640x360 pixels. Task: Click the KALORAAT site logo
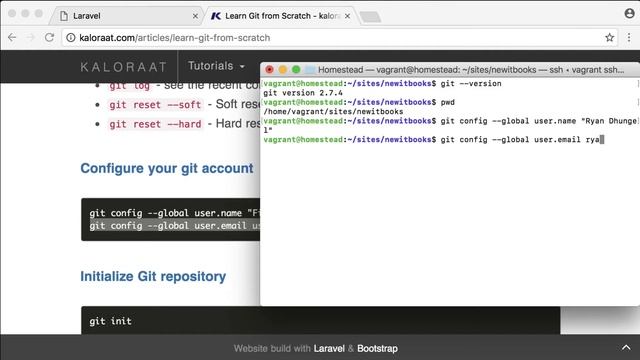pos(124,67)
